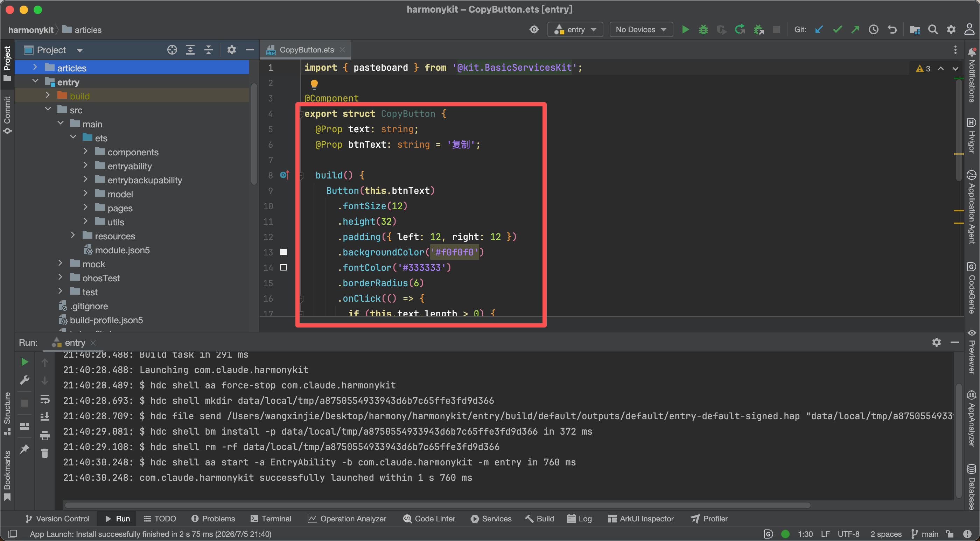This screenshot has height=541, width=980.
Task: Rollback changes with the undo arrow icon
Action: (892, 30)
